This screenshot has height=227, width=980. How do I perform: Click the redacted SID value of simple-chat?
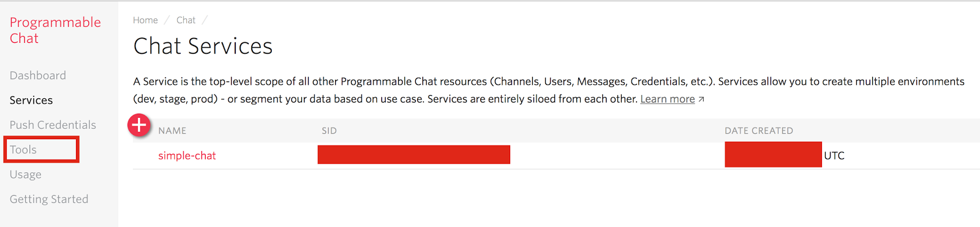pyautogui.click(x=414, y=155)
